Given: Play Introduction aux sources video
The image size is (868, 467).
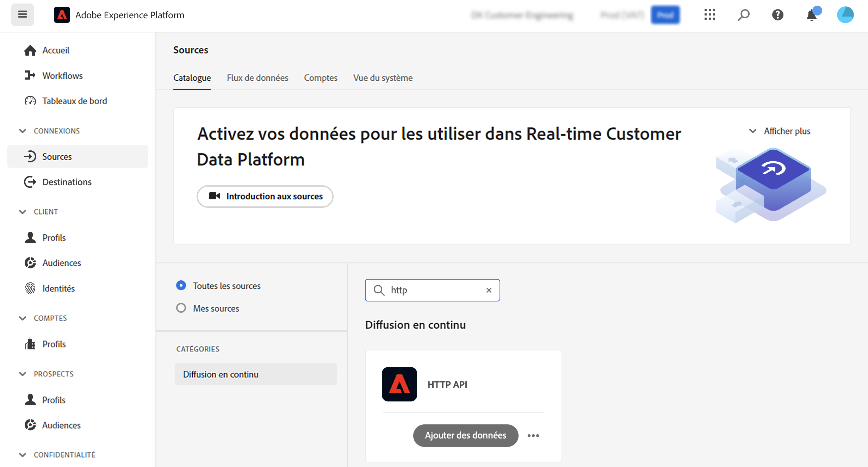Looking at the screenshot, I should point(265,197).
